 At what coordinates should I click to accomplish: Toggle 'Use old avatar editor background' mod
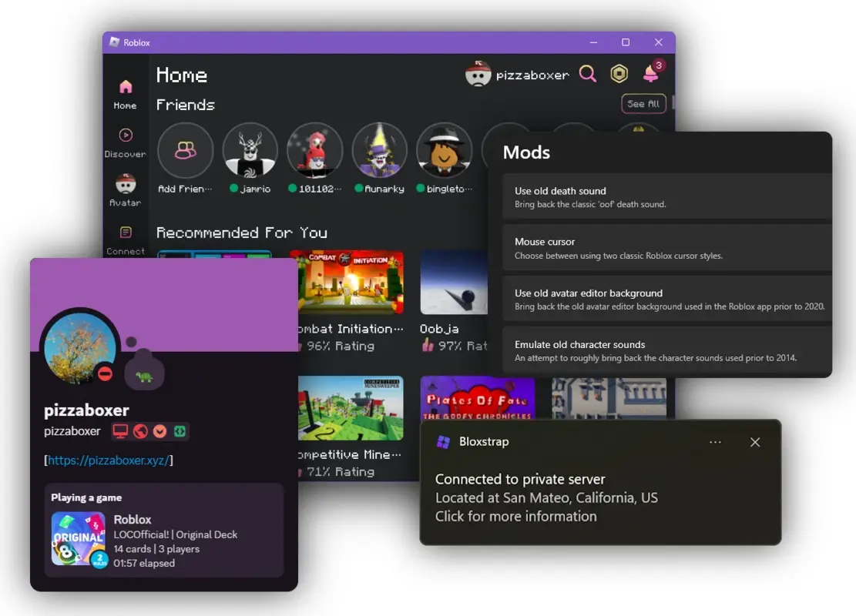coord(666,300)
